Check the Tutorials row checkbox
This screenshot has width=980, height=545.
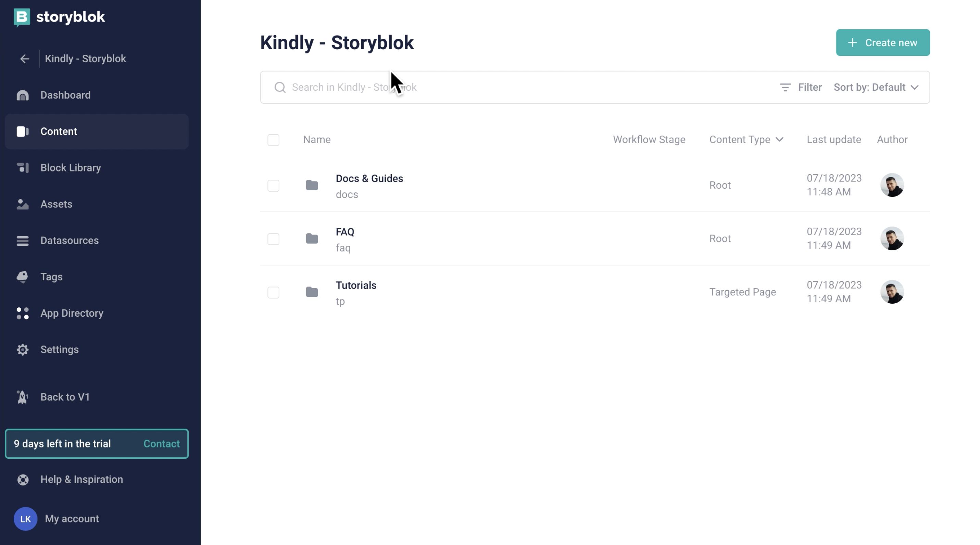[x=273, y=292]
